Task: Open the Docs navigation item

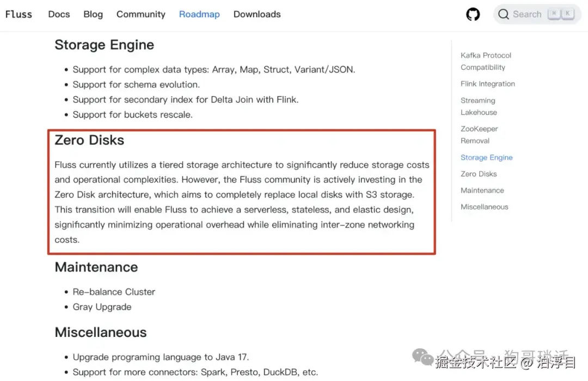Action: (x=59, y=14)
